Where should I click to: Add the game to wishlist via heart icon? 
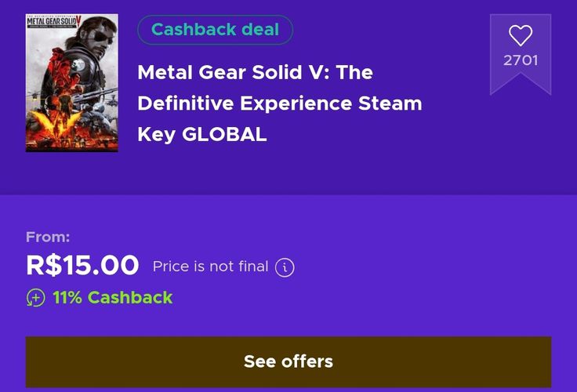click(521, 36)
